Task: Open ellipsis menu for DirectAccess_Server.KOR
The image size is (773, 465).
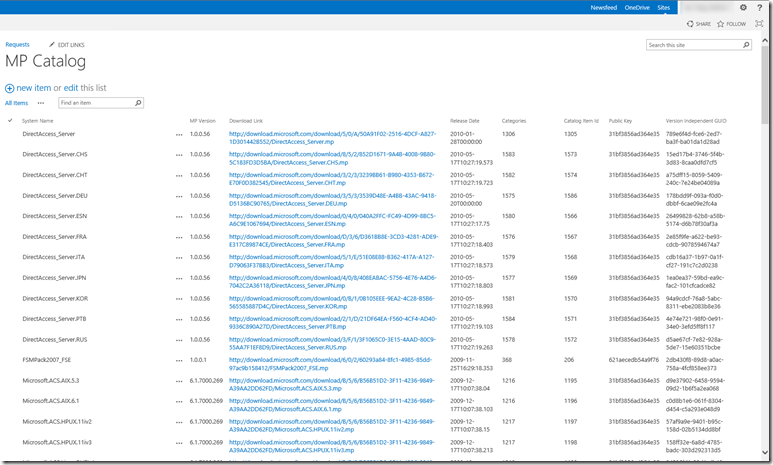Action: point(179,299)
